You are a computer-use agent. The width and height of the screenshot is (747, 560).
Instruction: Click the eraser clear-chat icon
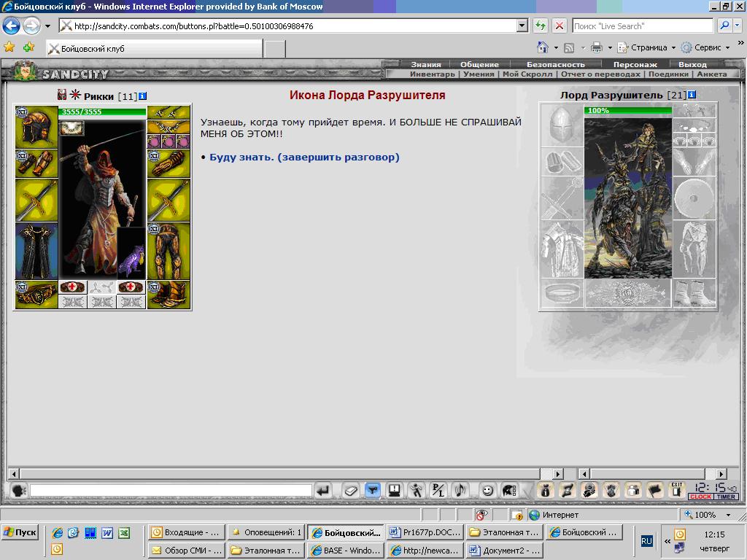[x=351, y=490]
